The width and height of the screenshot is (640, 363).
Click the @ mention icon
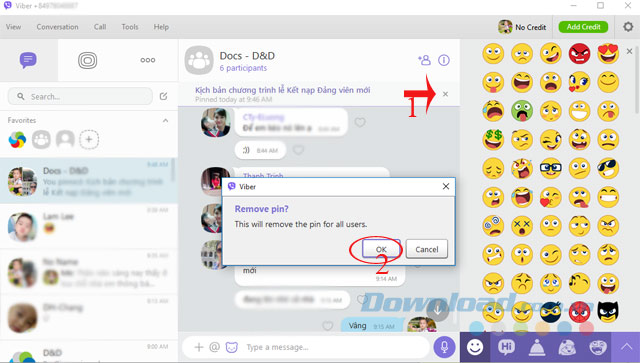point(214,347)
